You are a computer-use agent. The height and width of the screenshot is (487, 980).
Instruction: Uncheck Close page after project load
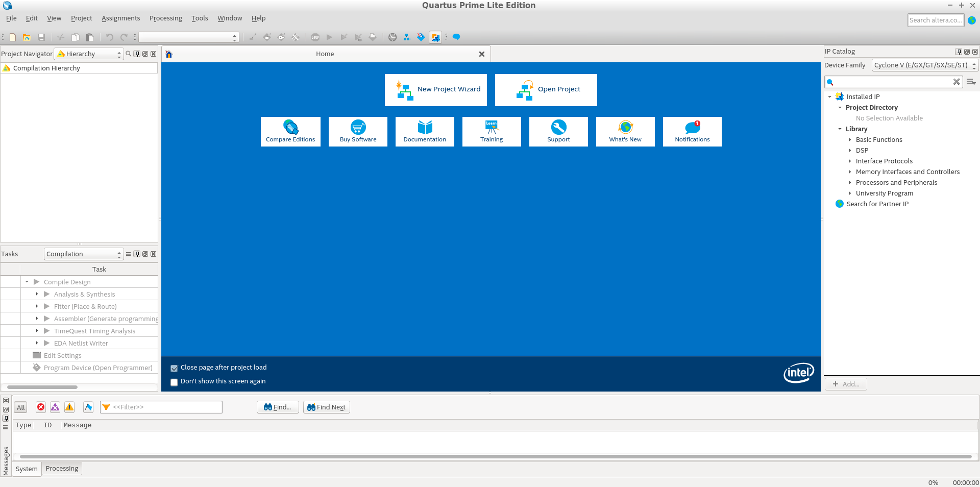click(174, 368)
